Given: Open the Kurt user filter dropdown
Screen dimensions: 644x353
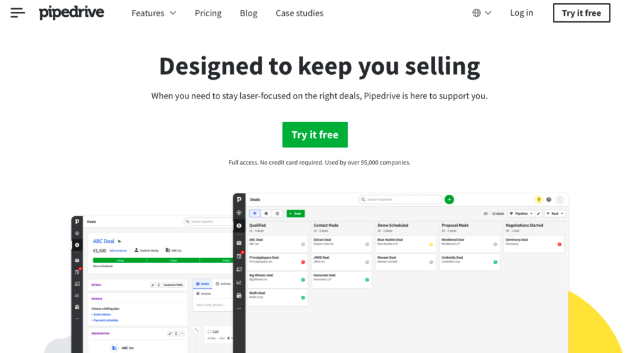Looking at the screenshot, I should pyautogui.click(x=555, y=214).
